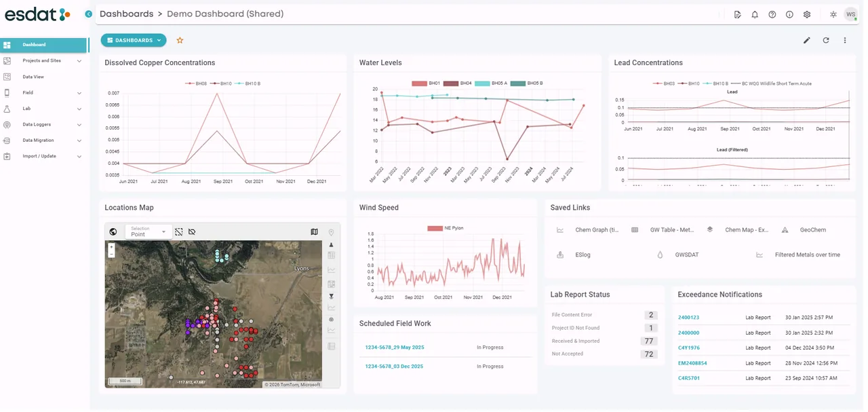This screenshot has height=412, width=868.
Task: Open the document notes icon in header
Action: point(737,14)
